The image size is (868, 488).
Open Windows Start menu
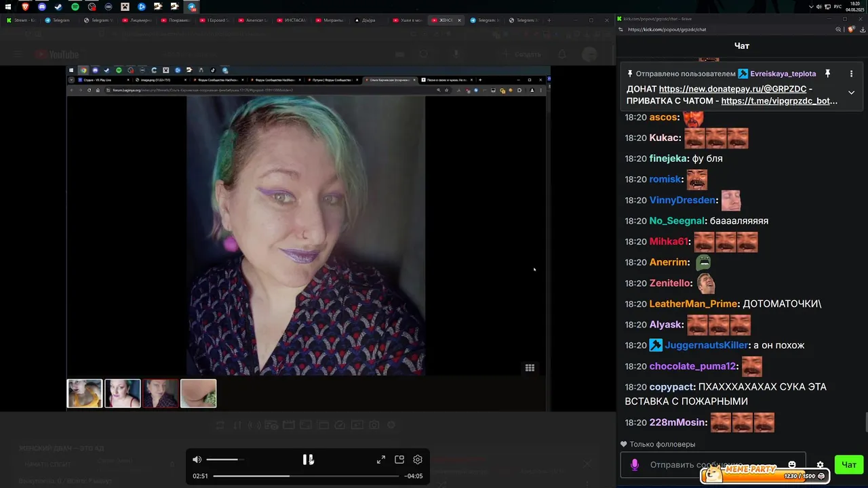coord(8,7)
